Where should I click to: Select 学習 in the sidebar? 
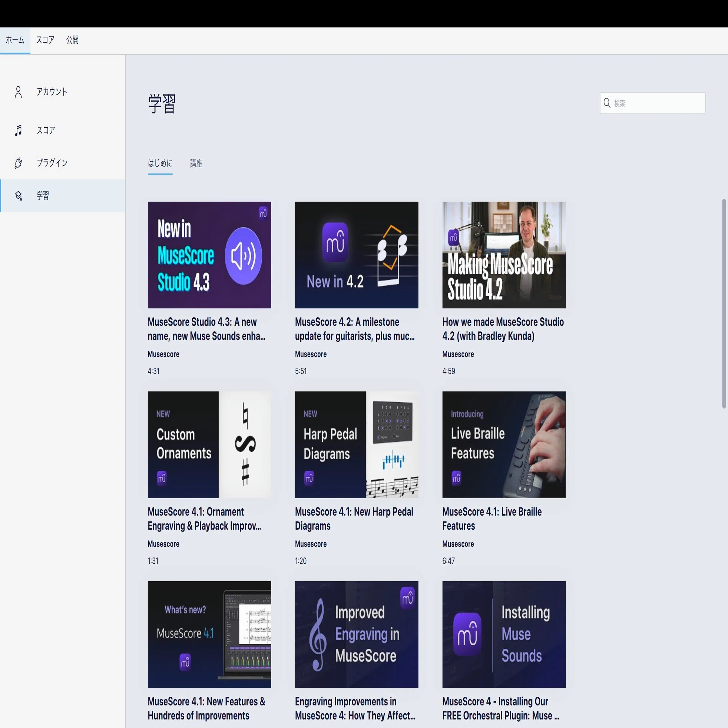63,196
